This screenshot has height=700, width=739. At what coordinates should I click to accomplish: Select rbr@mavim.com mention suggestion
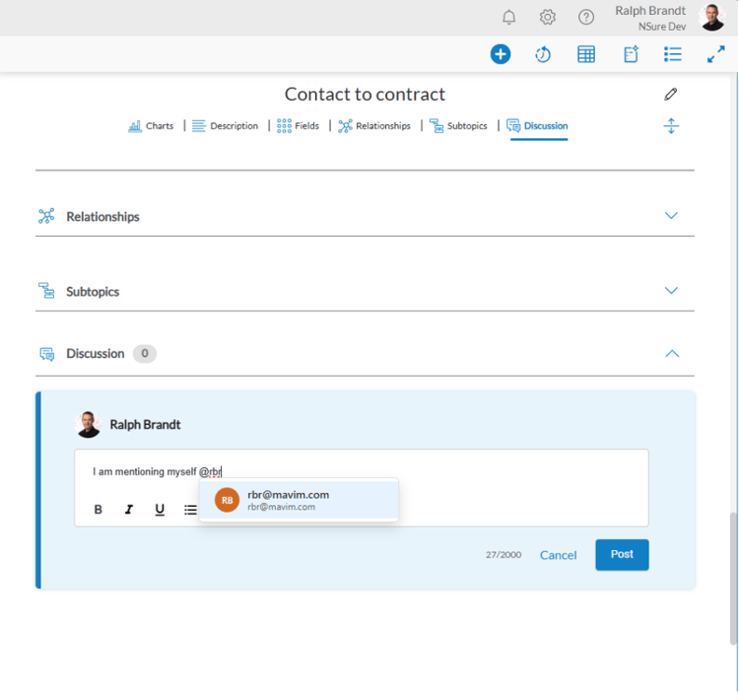click(299, 500)
